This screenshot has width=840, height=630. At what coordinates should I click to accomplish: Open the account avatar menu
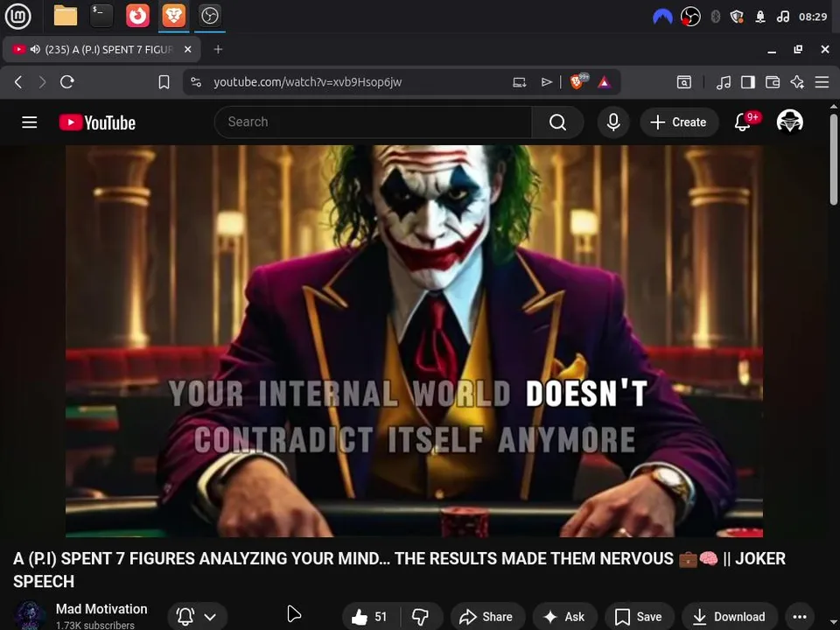[789, 122]
